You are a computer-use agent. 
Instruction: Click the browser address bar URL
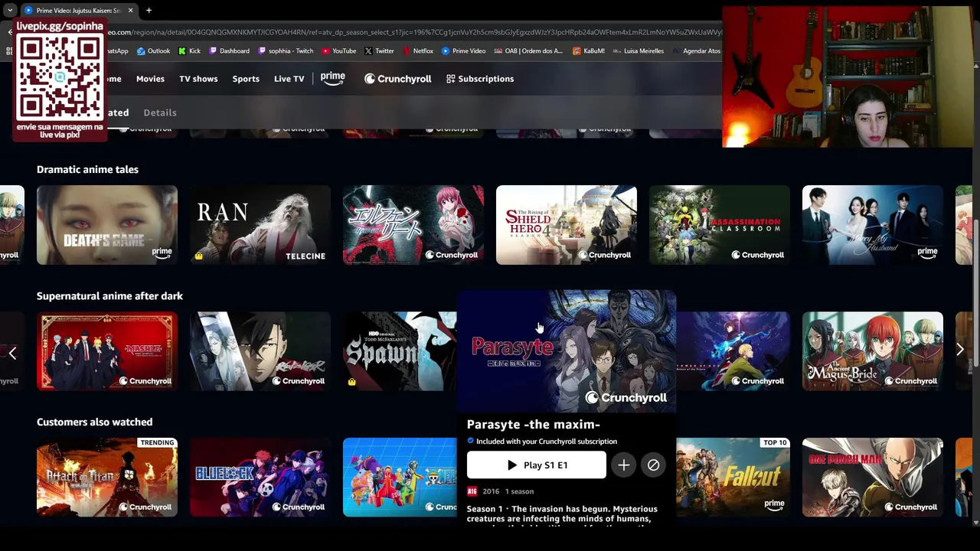pyautogui.click(x=413, y=32)
